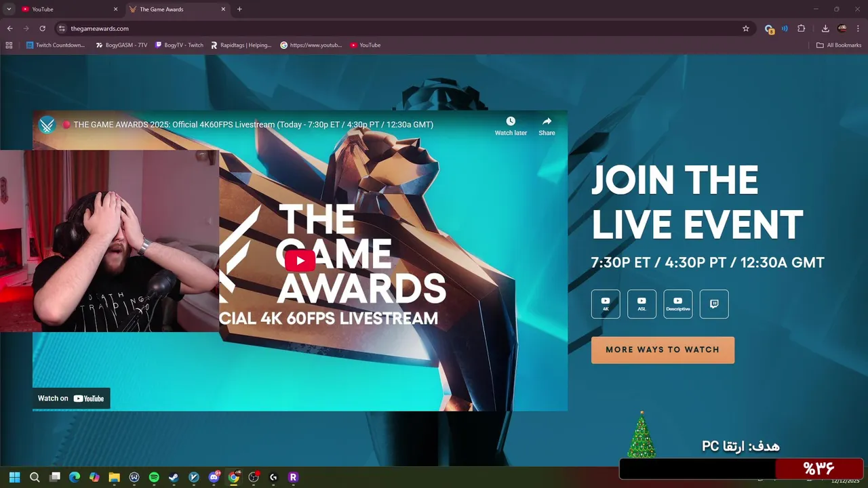Open Spotify from taskbar
The image size is (868, 488).
click(154, 477)
